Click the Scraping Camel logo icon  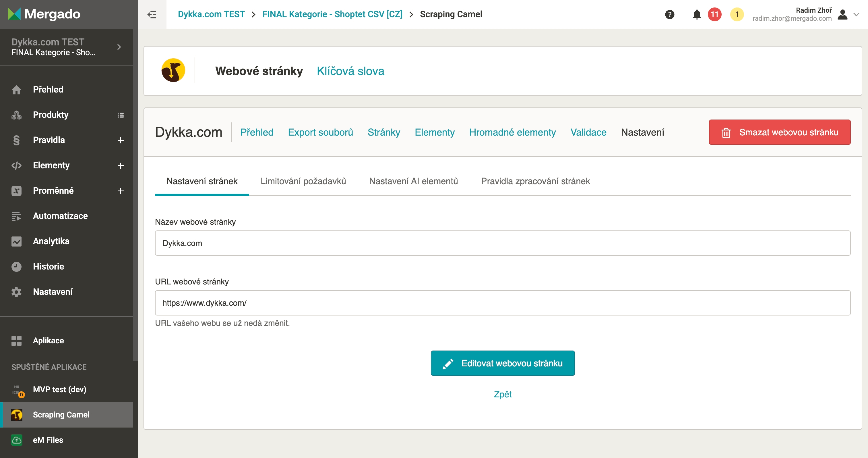coord(173,70)
